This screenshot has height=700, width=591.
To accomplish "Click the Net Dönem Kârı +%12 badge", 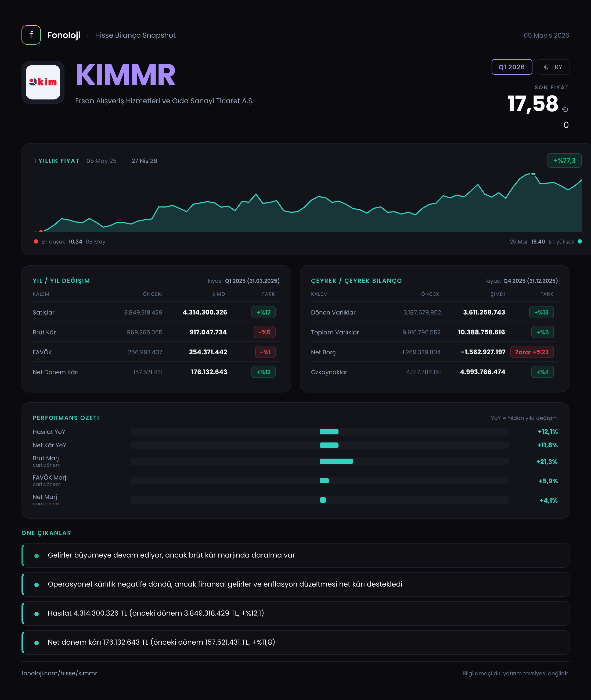I will tap(263, 372).
